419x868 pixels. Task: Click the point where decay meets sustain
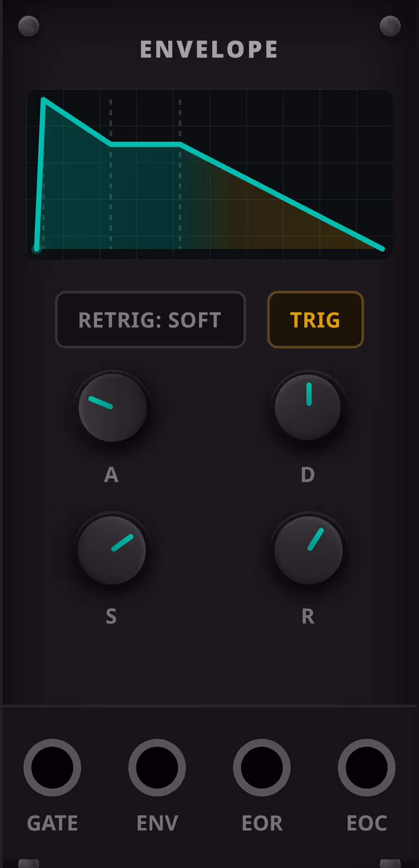click(x=111, y=144)
